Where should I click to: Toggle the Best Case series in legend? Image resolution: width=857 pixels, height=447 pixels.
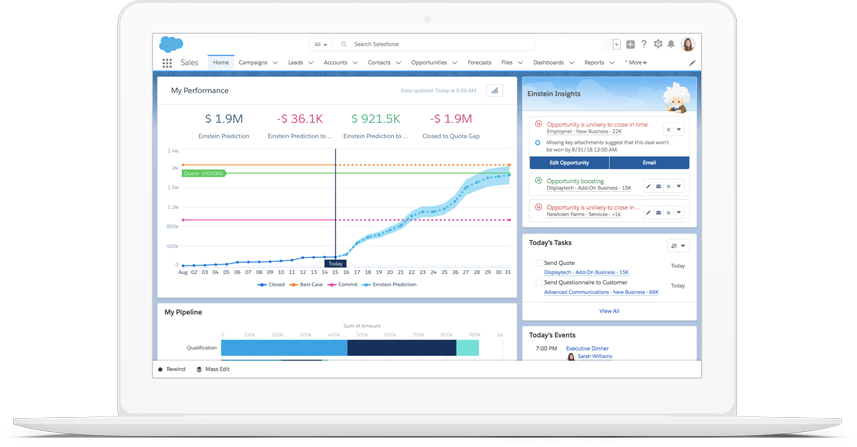[x=306, y=285]
